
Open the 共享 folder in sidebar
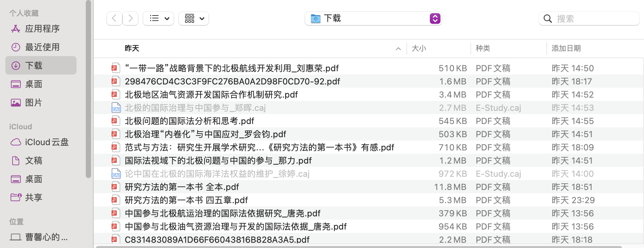(34, 198)
